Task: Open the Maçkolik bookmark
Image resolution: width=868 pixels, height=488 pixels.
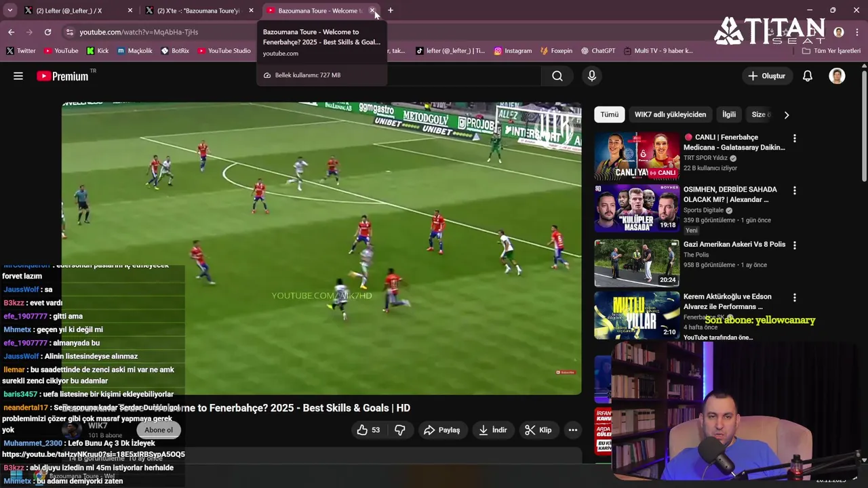Action: click(134, 51)
